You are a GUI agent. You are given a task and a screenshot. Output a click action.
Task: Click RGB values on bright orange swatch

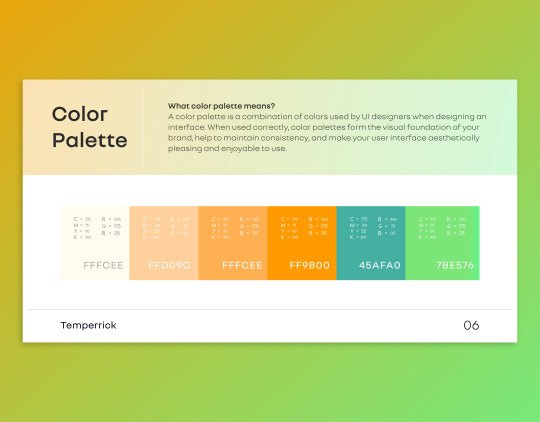318,226
